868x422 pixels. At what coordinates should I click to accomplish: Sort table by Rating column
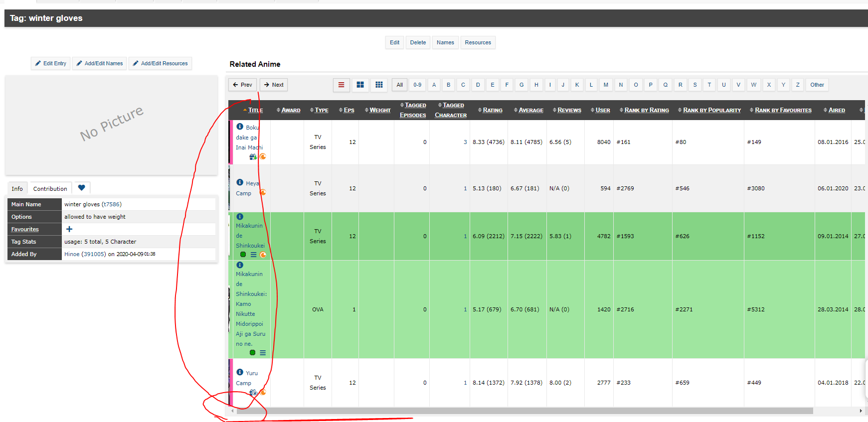click(492, 110)
